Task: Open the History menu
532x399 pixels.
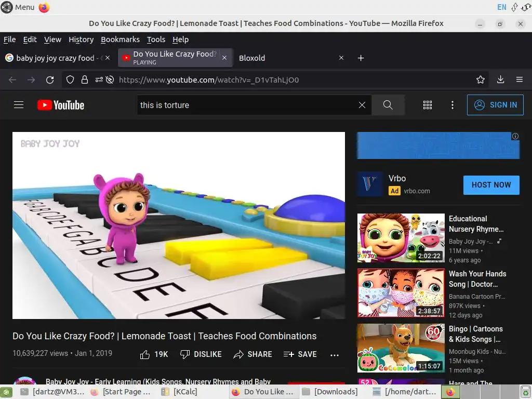Action: 81,39
